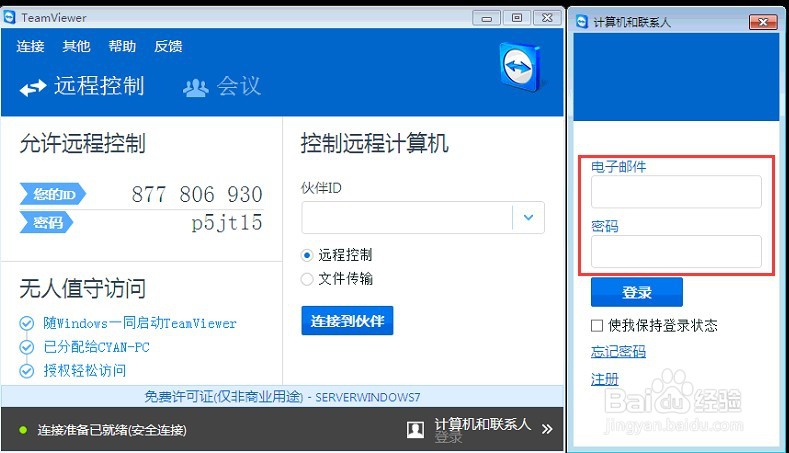Click the 已分配给CYAN-PC link

[x=97, y=347]
